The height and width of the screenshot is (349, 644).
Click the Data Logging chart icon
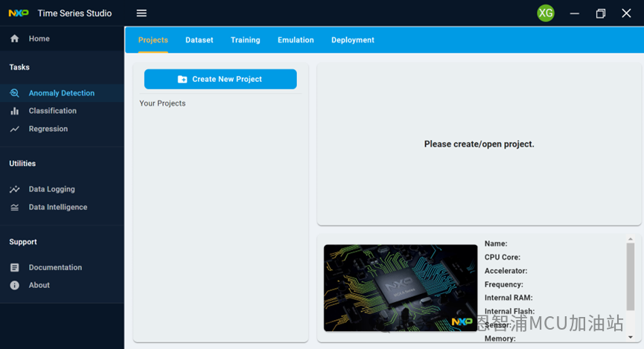click(15, 189)
